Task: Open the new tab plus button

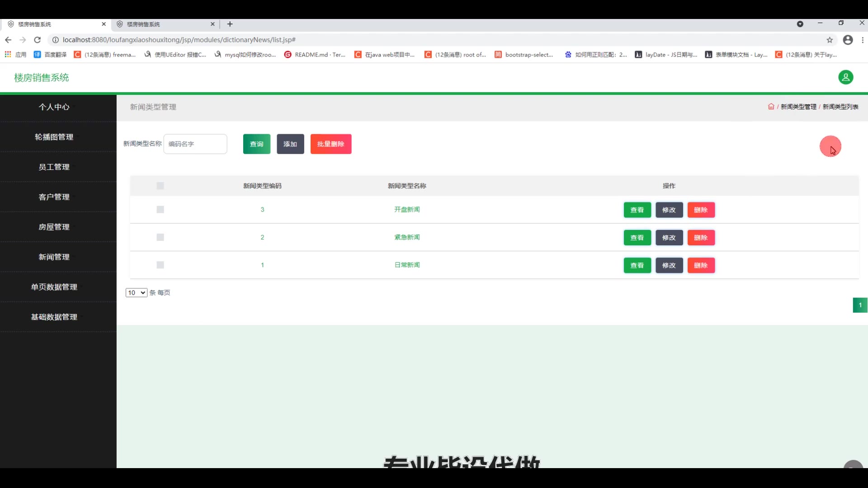Action: coord(230,24)
